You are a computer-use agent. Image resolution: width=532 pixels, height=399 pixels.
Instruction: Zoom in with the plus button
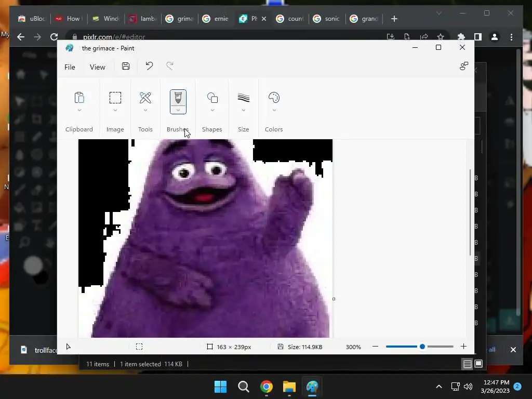coord(463,347)
